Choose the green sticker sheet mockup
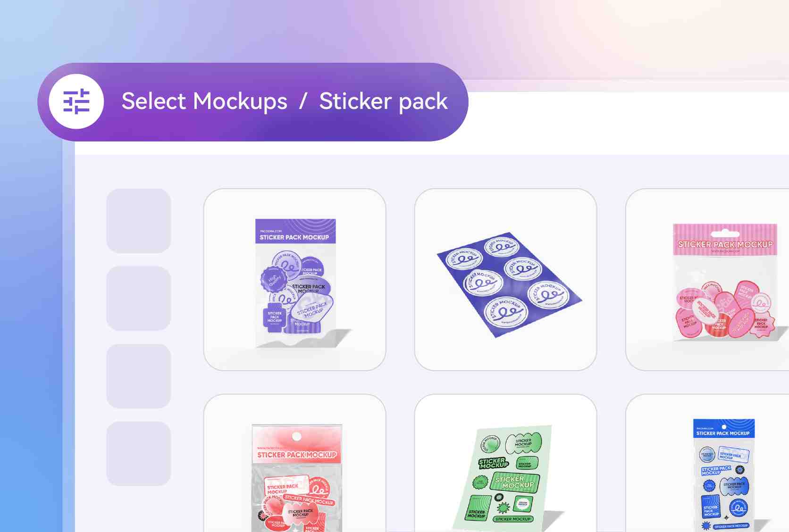Screen dimensions: 789x532 pos(506,463)
